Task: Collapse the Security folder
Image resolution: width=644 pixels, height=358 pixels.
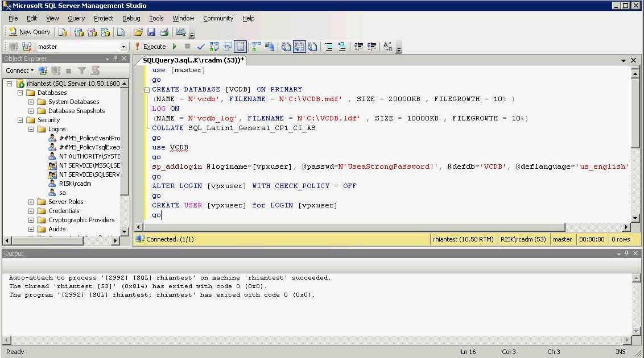Action: [20, 120]
